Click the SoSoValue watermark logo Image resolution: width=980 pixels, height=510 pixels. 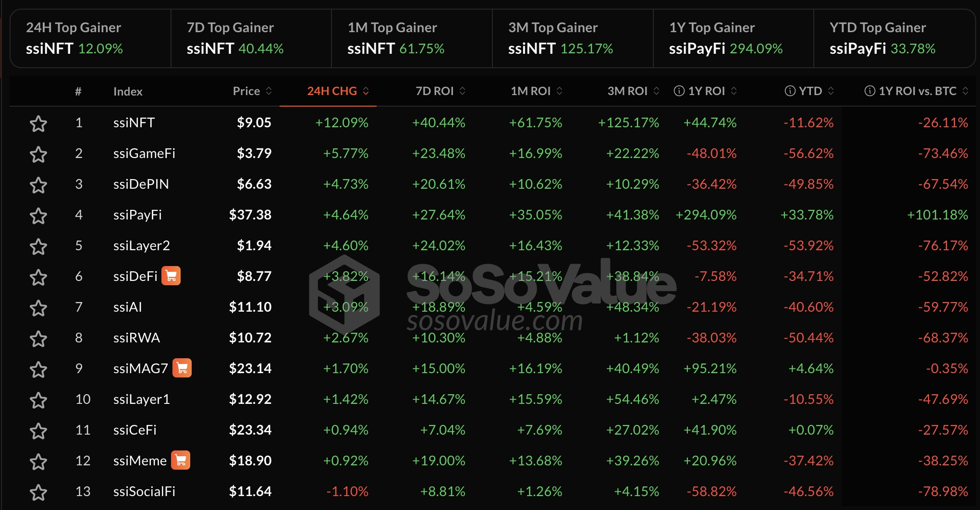click(x=344, y=294)
